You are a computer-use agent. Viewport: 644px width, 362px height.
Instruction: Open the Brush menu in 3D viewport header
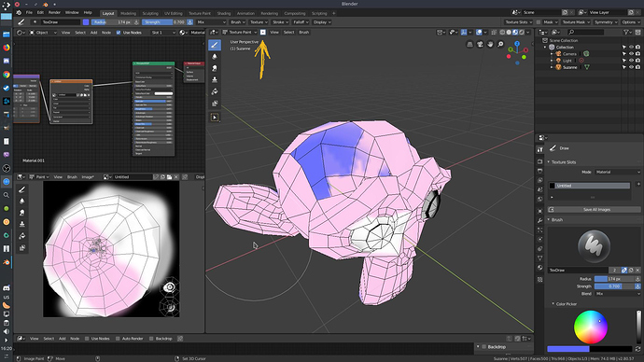point(304,32)
